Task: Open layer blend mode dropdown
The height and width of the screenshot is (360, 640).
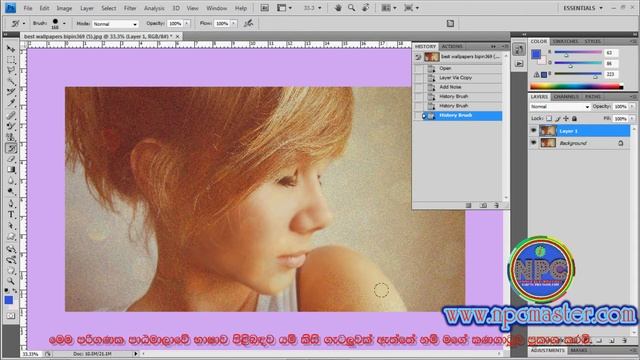Action: pos(560,107)
